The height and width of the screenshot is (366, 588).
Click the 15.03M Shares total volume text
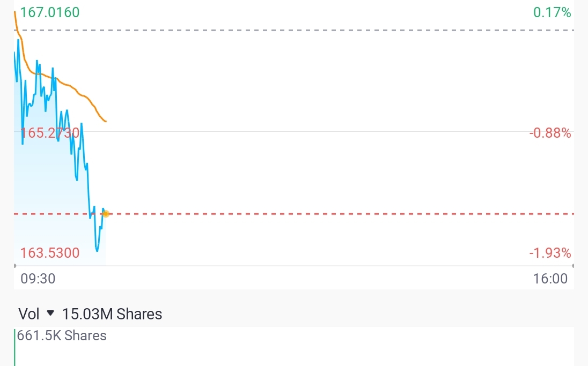(112, 314)
